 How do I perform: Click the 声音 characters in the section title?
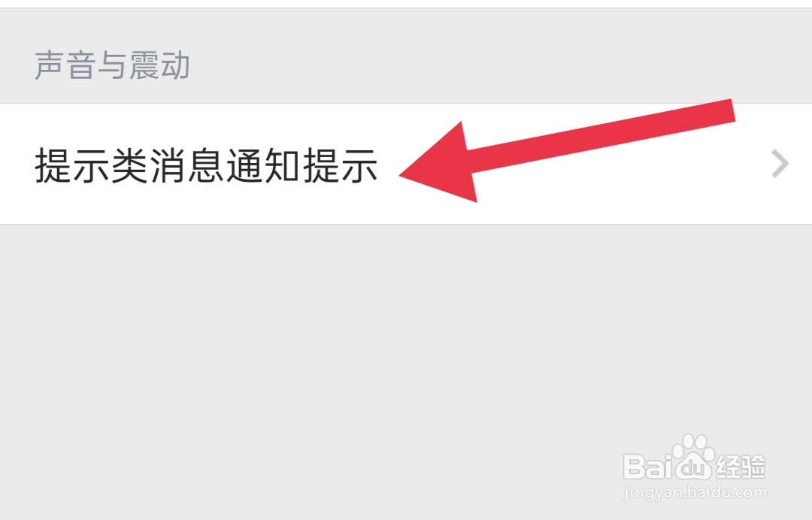[65, 65]
